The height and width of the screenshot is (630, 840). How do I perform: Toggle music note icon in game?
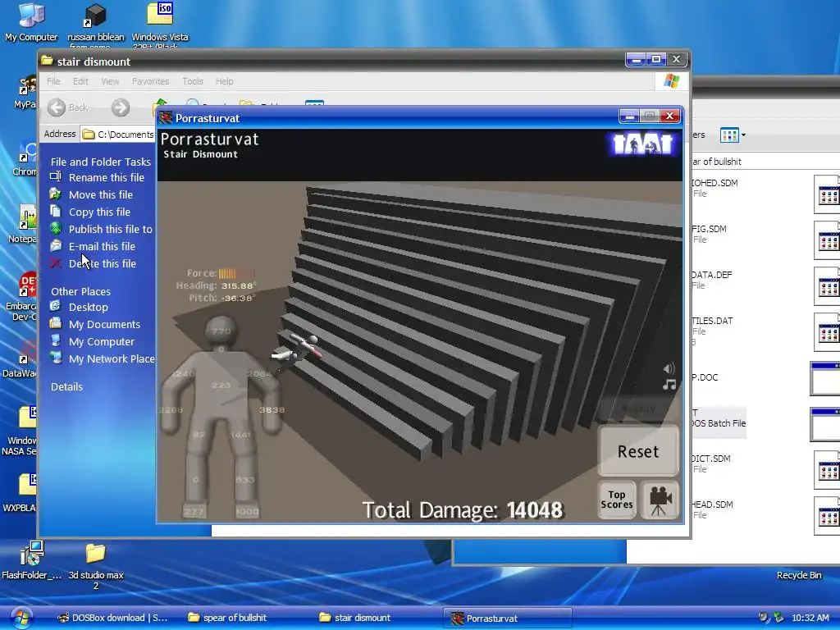(669, 385)
